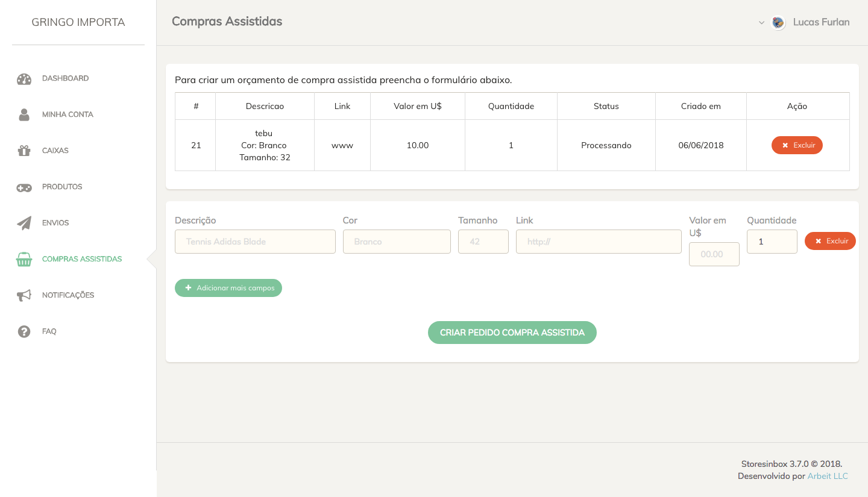
Task: Select the Compras Assistidas basket icon
Action: [24, 259]
